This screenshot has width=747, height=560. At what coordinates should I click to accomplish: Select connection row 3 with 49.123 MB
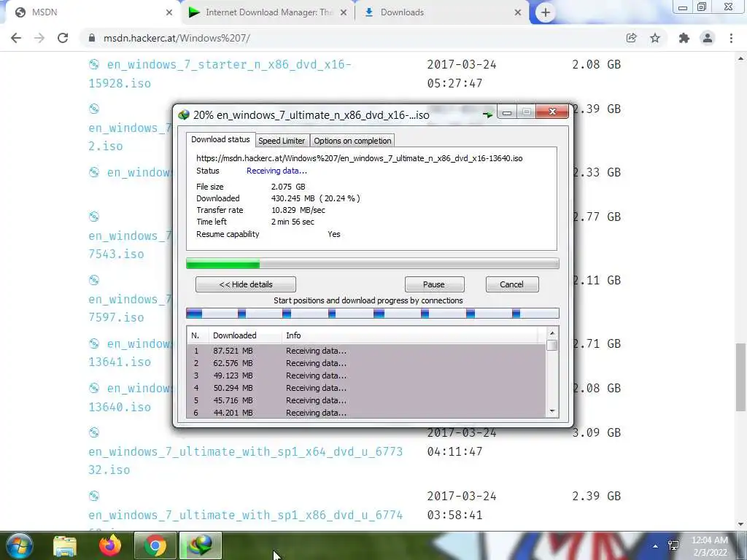366,376
